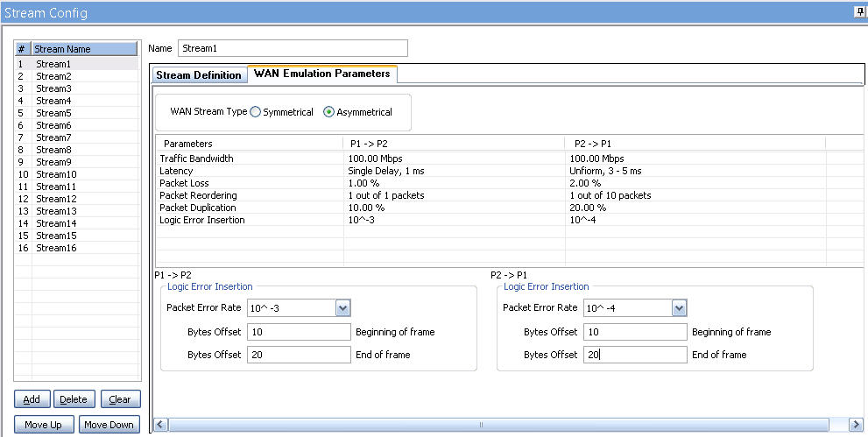Viewport: 868px width, 437px height.
Task: Click the Stream Name column header
Action: (85, 49)
